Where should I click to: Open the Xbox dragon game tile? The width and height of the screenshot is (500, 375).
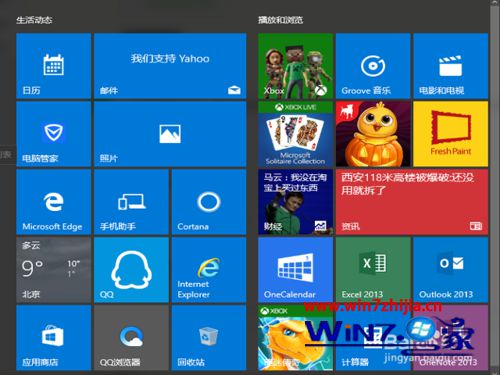tap(295, 338)
